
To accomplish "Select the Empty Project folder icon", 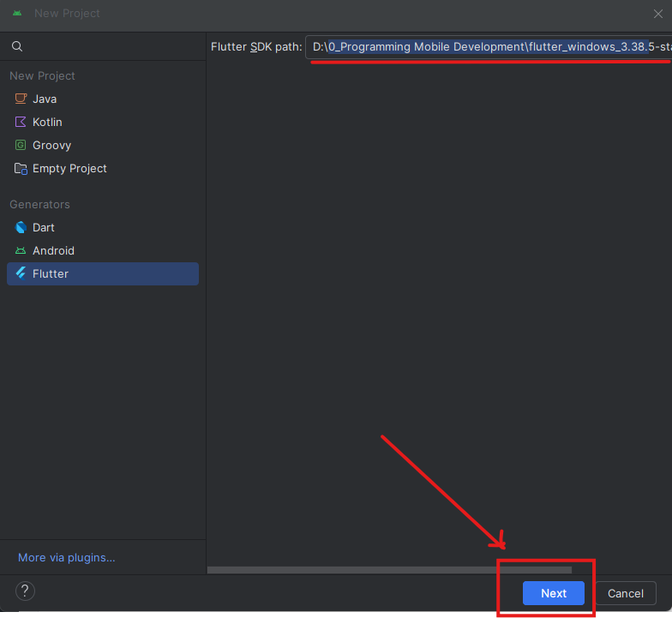I will coord(21,168).
